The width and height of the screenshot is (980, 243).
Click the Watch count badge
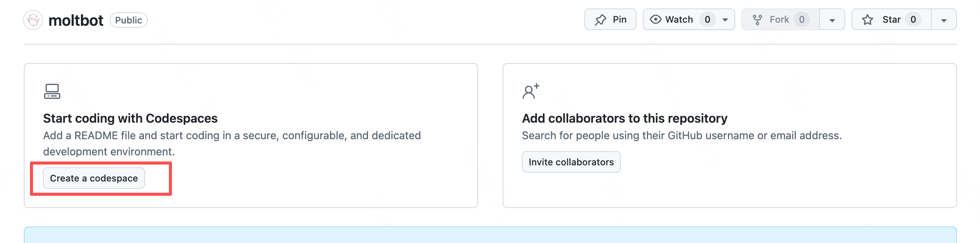[x=707, y=20]
